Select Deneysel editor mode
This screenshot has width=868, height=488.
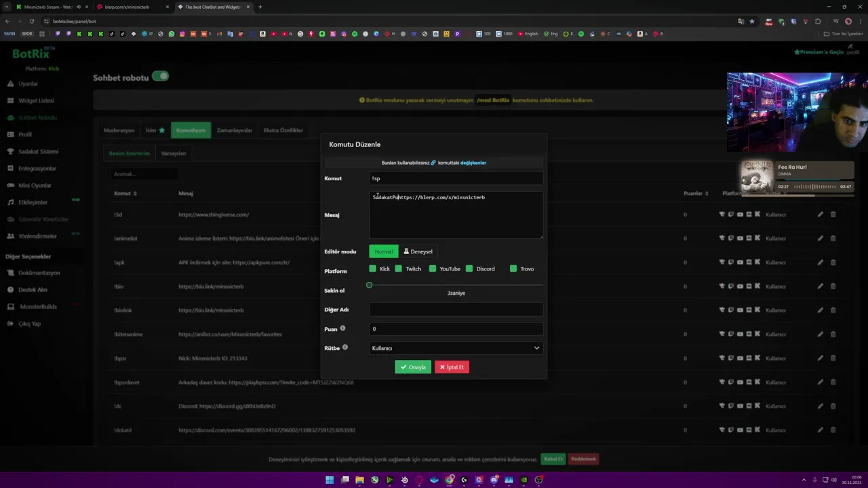[x=418, y=251]
